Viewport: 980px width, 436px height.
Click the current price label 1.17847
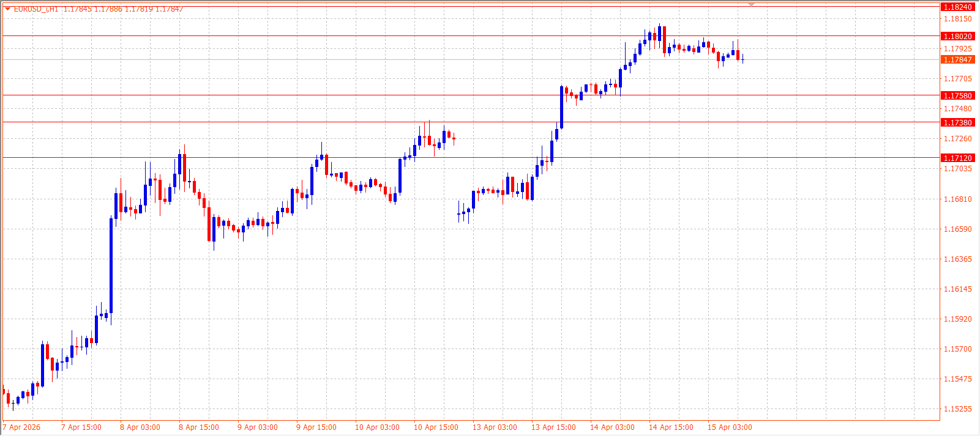tap(957, 60)
